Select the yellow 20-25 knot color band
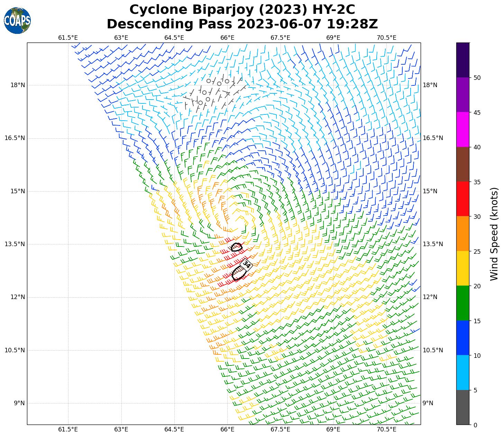504x437 pixels. [x=463, y=268]
